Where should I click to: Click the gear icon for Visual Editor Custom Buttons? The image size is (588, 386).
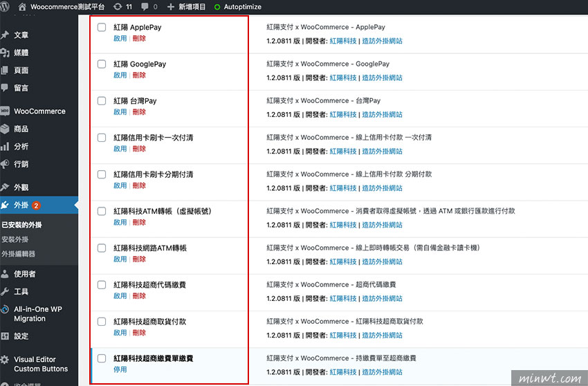(x=5, y=359)
